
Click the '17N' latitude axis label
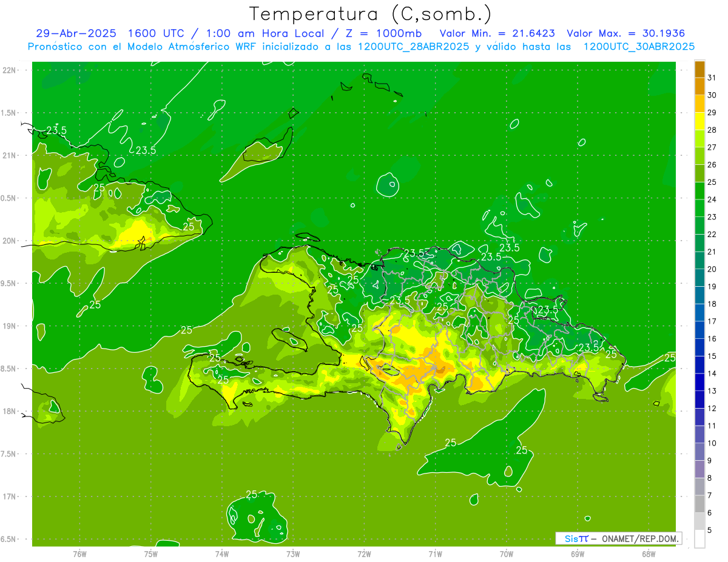9,497
